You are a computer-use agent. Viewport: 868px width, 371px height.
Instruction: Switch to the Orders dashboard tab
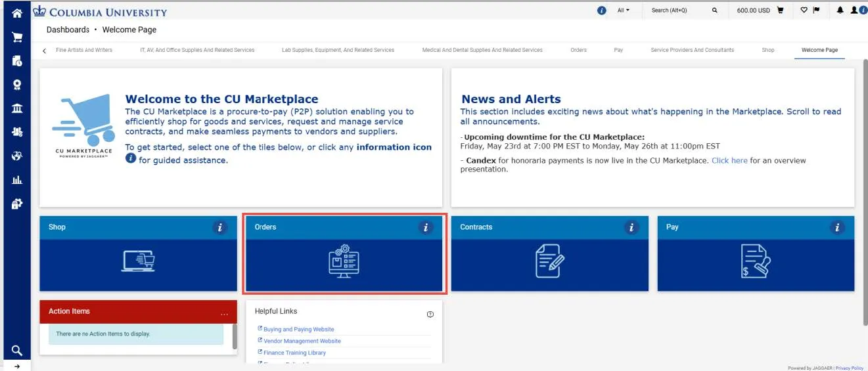coord(579,50)
